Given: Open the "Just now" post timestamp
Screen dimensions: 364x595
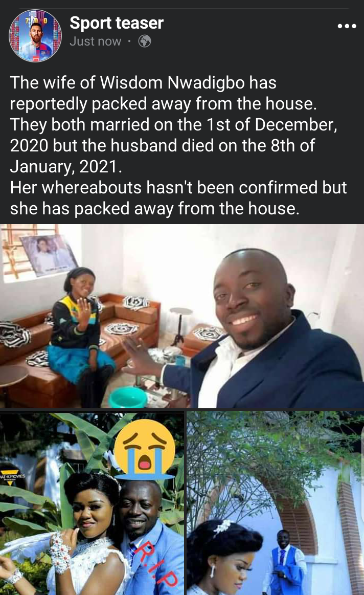Looking at the screenshot, I should click(x=96, y=41).
